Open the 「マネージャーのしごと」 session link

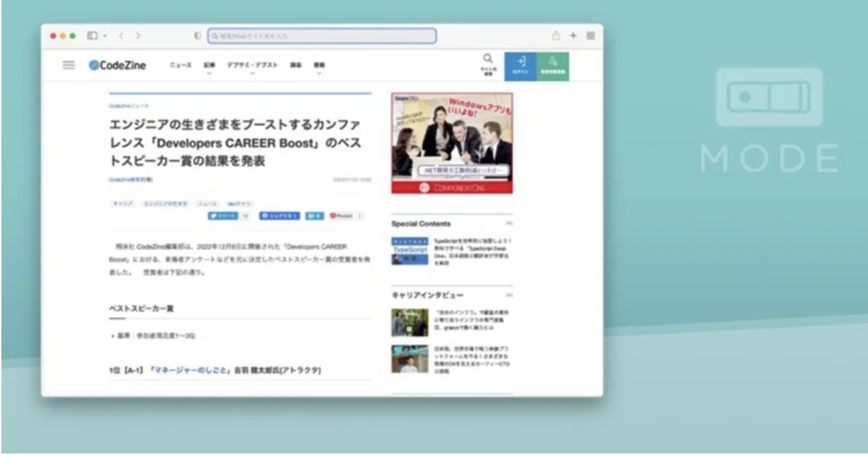190,370
